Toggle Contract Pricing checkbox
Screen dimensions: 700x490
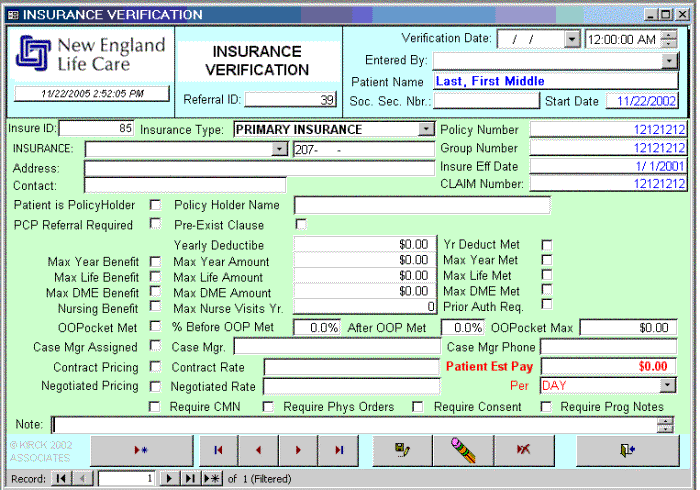[155, 366]
